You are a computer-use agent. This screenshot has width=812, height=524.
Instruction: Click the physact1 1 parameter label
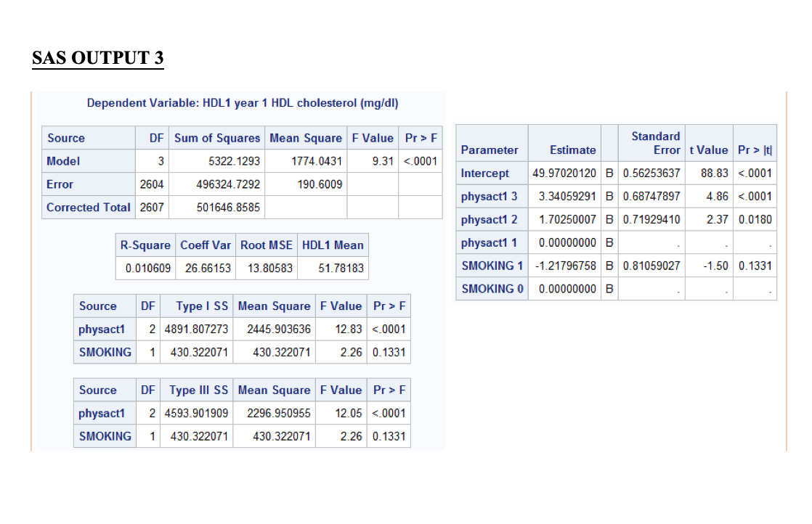point(490,242)
